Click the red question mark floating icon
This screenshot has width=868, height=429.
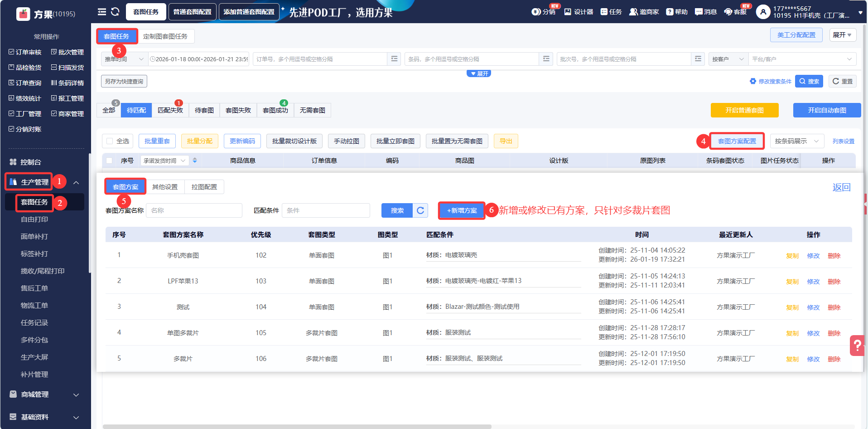tap(857, 346)
